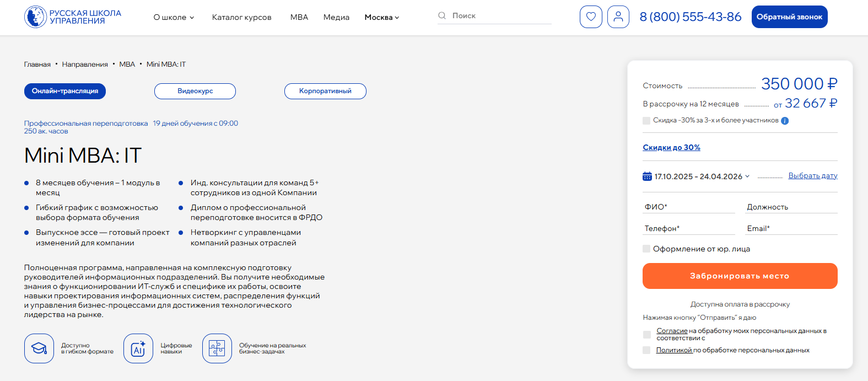Open 'Каталог курсов' in the navigation
The height and width of the screenshot is (381, 868).
tap(241, 17)
